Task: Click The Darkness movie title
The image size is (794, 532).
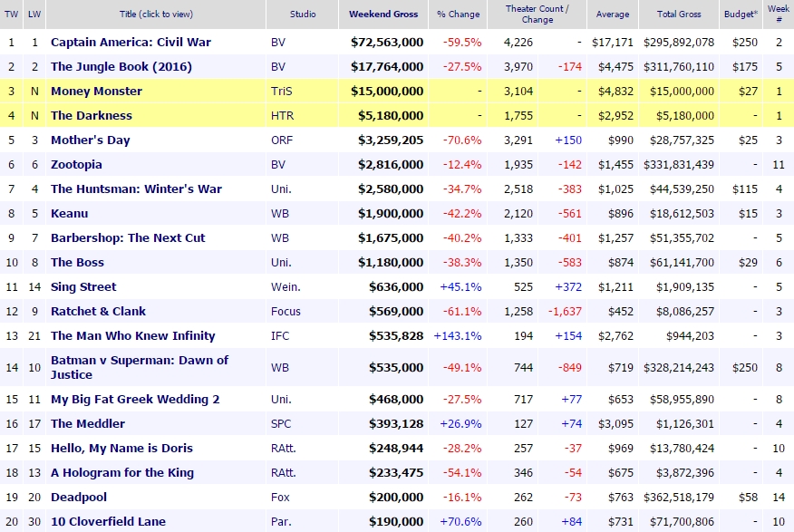Action: [x=92, y=115]
